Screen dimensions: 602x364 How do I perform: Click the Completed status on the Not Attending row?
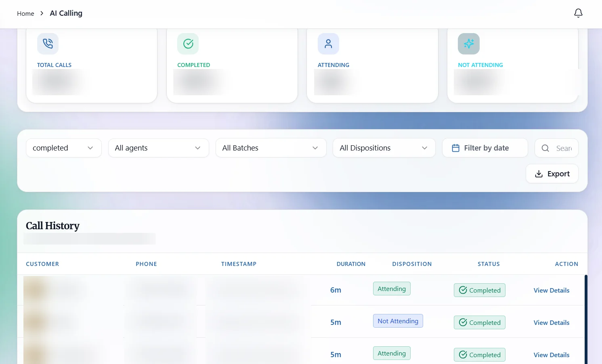point(480,322)
